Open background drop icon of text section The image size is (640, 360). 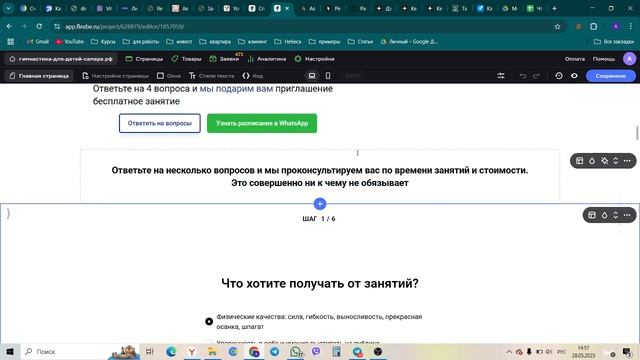pos(592,161)
